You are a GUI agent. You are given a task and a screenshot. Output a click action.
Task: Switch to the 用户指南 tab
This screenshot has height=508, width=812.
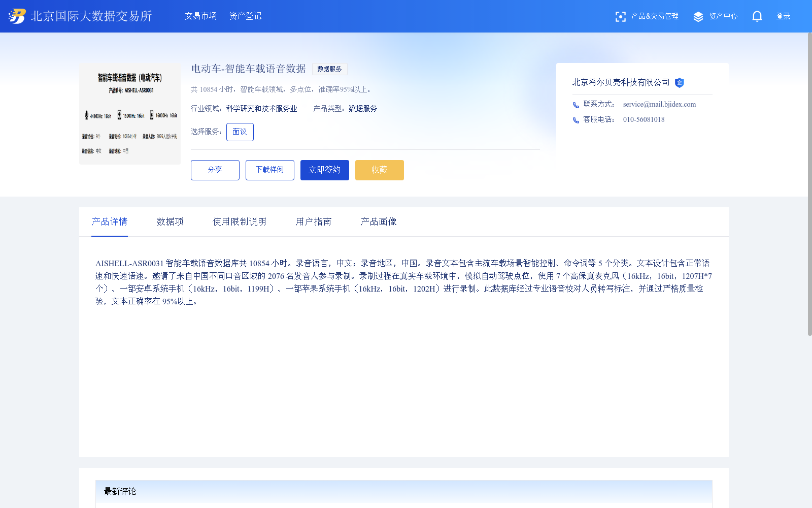(314, 222)
